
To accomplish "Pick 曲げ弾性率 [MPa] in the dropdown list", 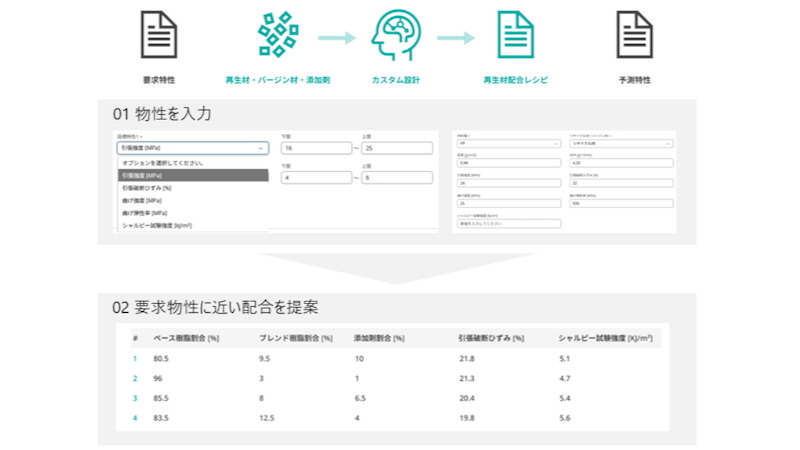I will (x=145, y=213).
